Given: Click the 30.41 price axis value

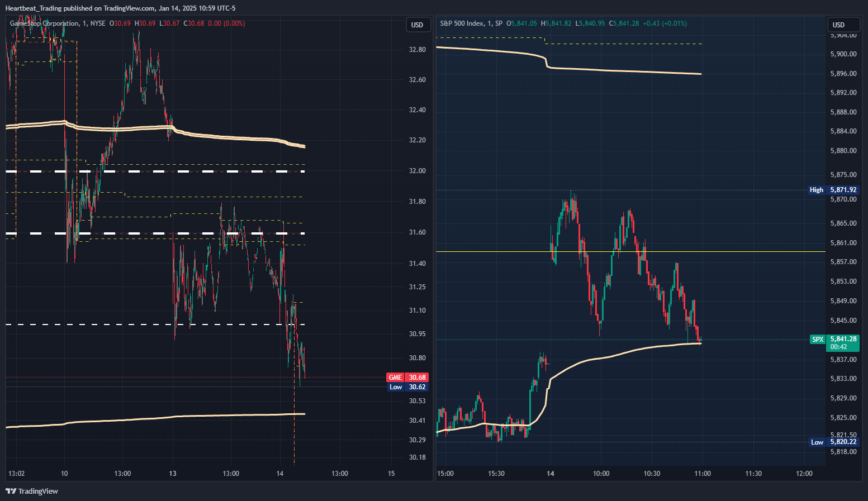Looking at the screenshot, I should 418,421.
